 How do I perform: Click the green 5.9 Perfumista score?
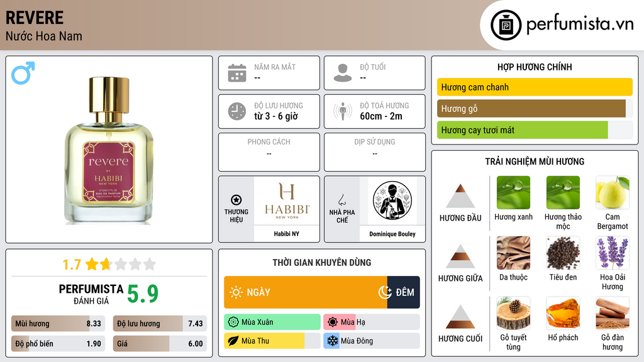(143, 293)
